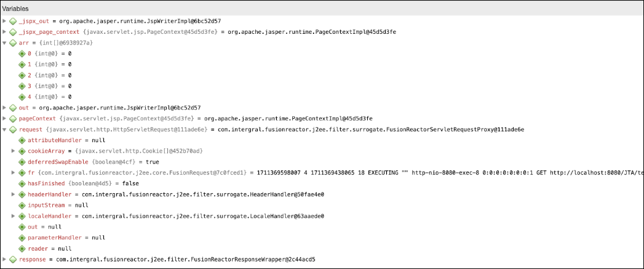Click the field icon next to parameterHandler
The width and height of the screenshot is (644, 269).
(22, 238)
